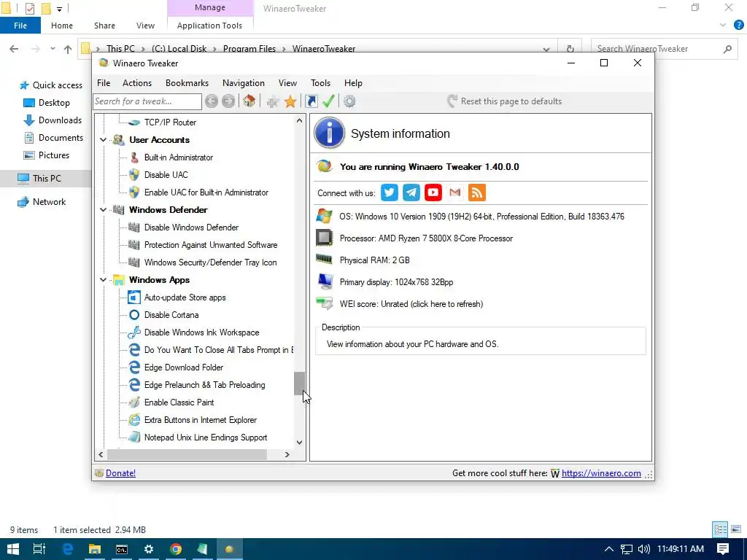Open the Winaero Tweaker home page icon
This screenshot has height=560, width=747.
(249, 101)
